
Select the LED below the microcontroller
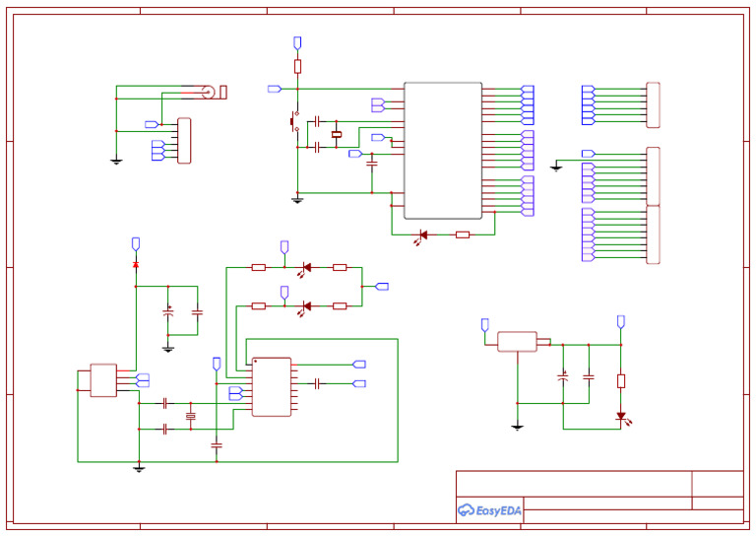(422, 235)
